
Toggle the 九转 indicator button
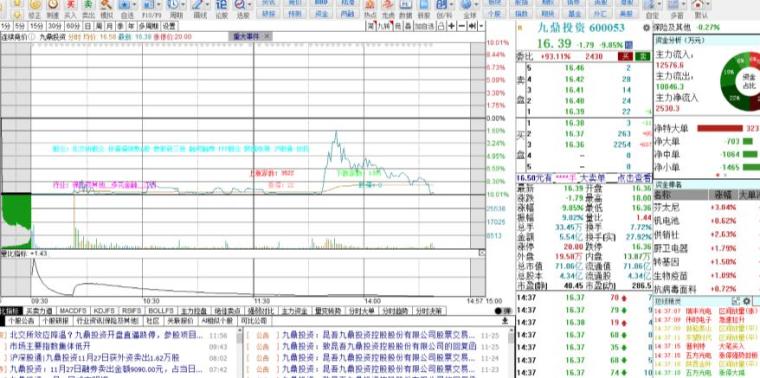(385, 26)
